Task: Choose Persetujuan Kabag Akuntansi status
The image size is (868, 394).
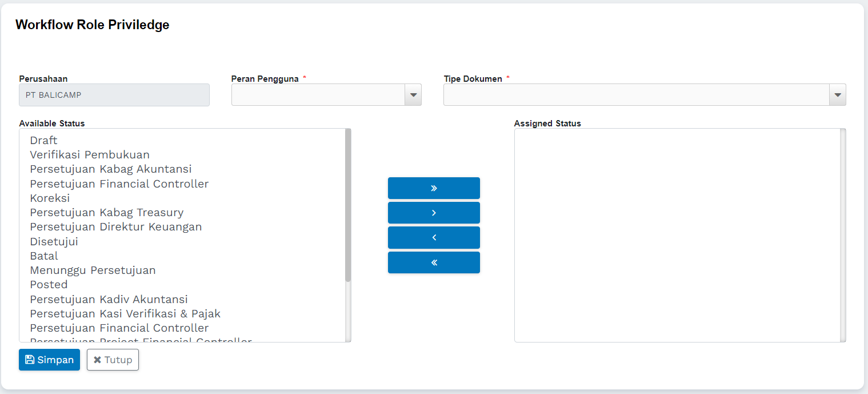Action: click(111, 169)
